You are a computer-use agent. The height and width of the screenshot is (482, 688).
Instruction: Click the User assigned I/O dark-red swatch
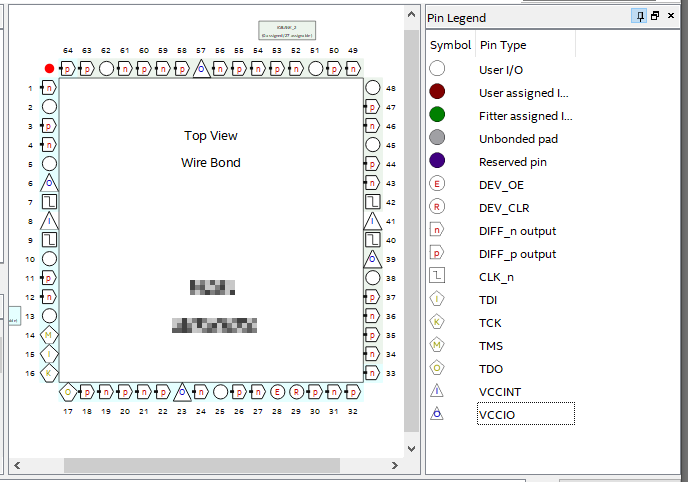click(437, 92)
